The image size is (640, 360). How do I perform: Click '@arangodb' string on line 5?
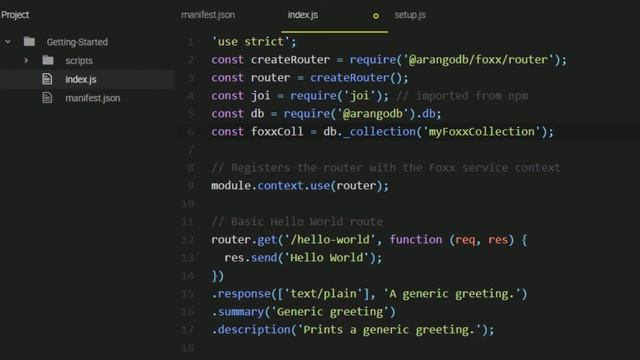click(x=373, y=113)
